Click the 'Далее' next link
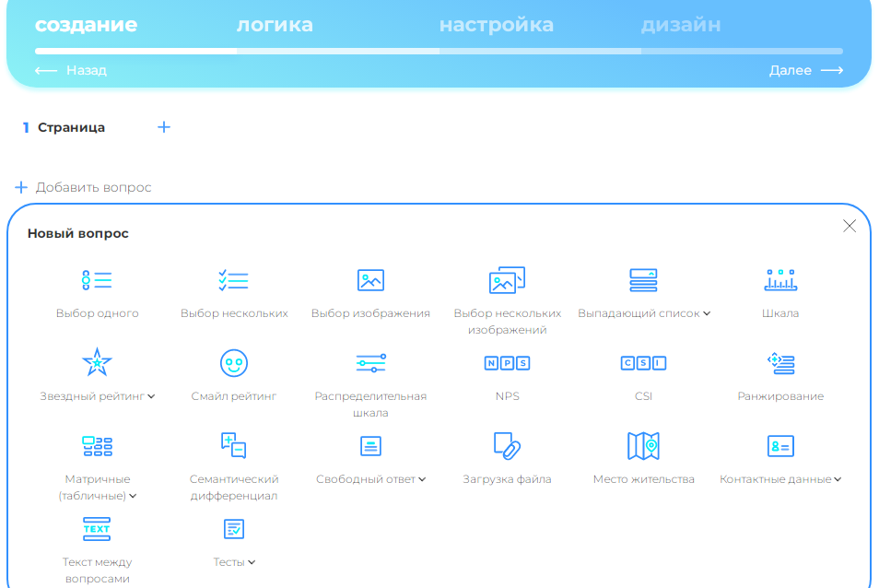The height and width of the screenshot is (588, 879). [x=805, y=70]
